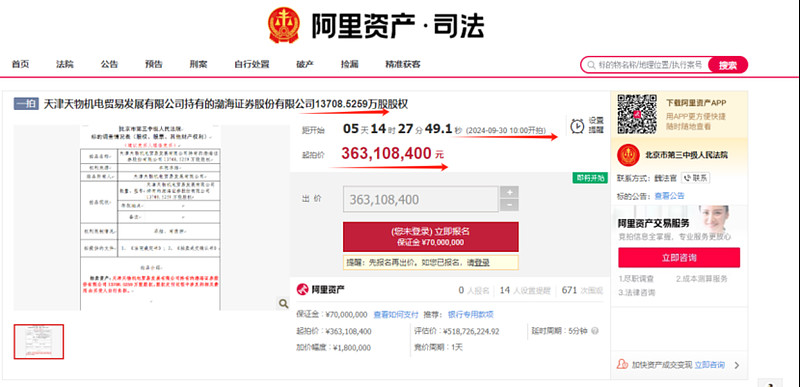Image resolution: width=800 pixels, height=387 pixels.
Task: Click the 14 人设置提醒 counter
Action: coord(525,291)
